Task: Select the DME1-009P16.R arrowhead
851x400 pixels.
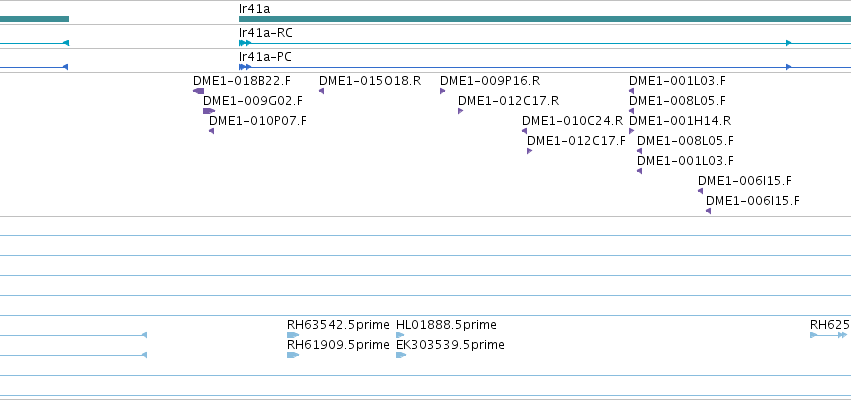Action: pos(442,91)
